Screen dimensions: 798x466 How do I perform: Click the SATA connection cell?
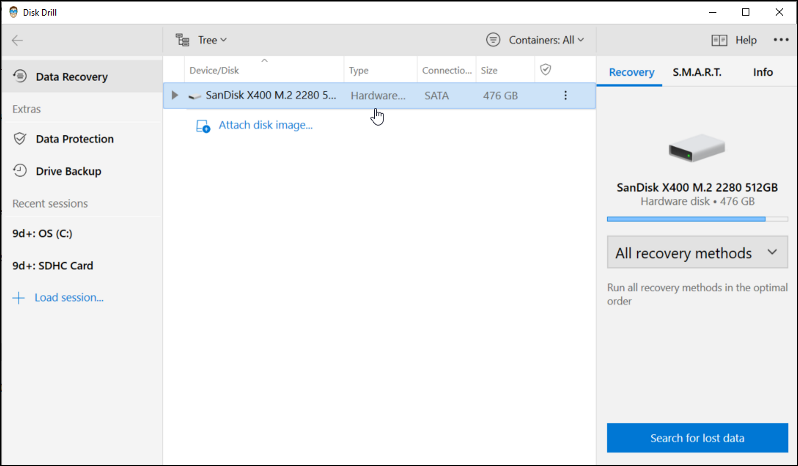(x=437, y=95)
